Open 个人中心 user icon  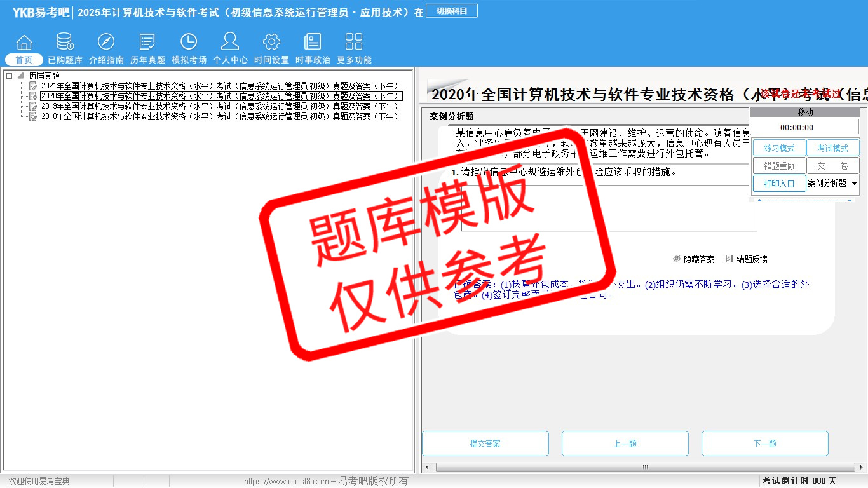tap(230, 43)
